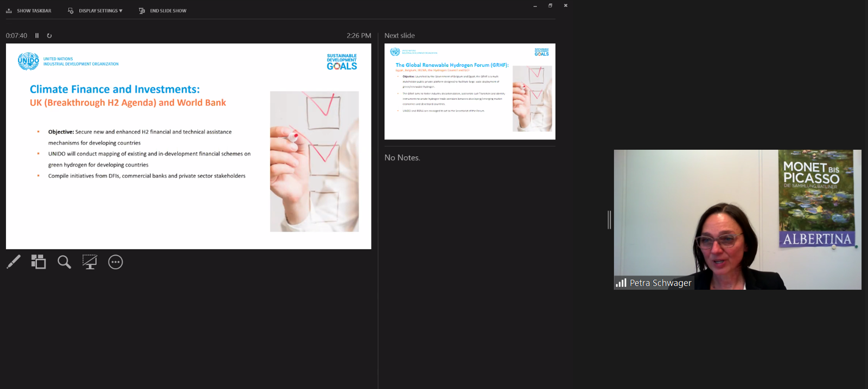Click the elapsed time 0:07:40 display
The width and height of the screenshot is (868, 389).
click(x=16, y=36)
